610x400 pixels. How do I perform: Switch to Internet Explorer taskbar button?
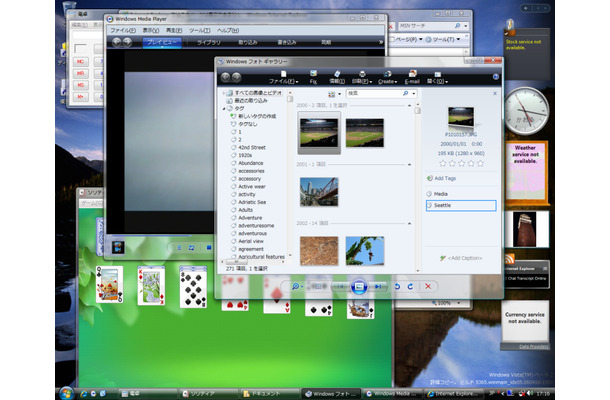[x=453, y=394]
